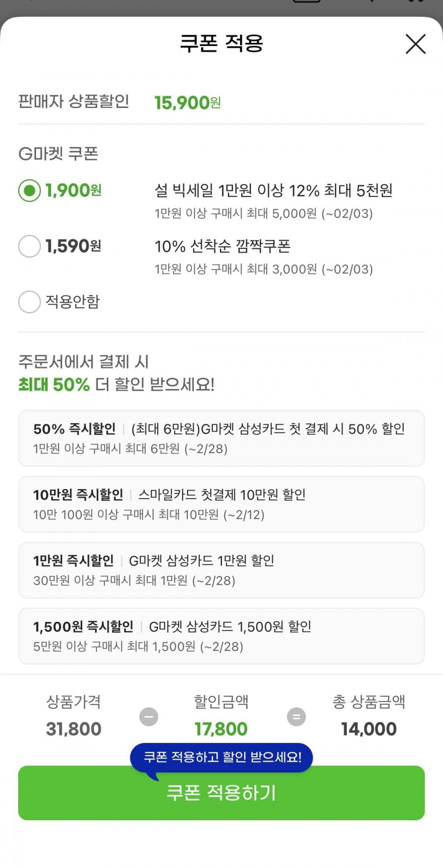
Task: Open the 1만원 즉시할인 Samsung card offer
Action: [221, 570]
